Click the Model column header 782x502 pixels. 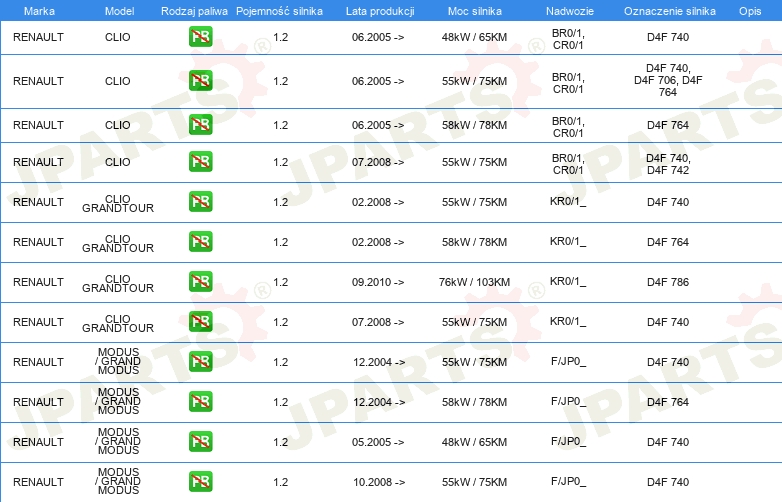click(117, 9)
